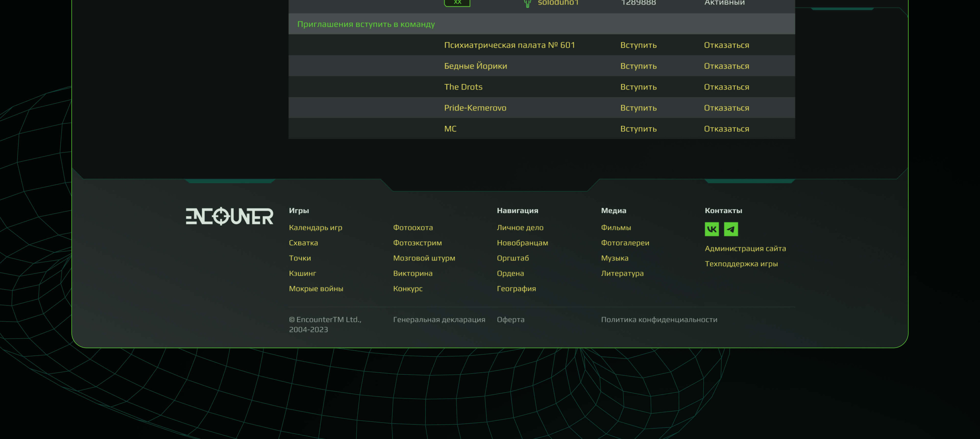Open Личное дело navigation link

click(520, 228)
